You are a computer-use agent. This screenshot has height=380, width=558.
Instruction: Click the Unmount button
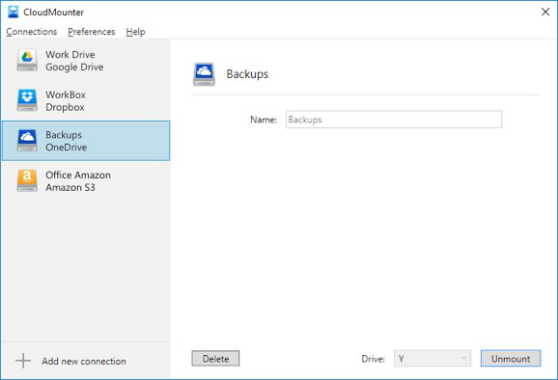click(511, 359)
